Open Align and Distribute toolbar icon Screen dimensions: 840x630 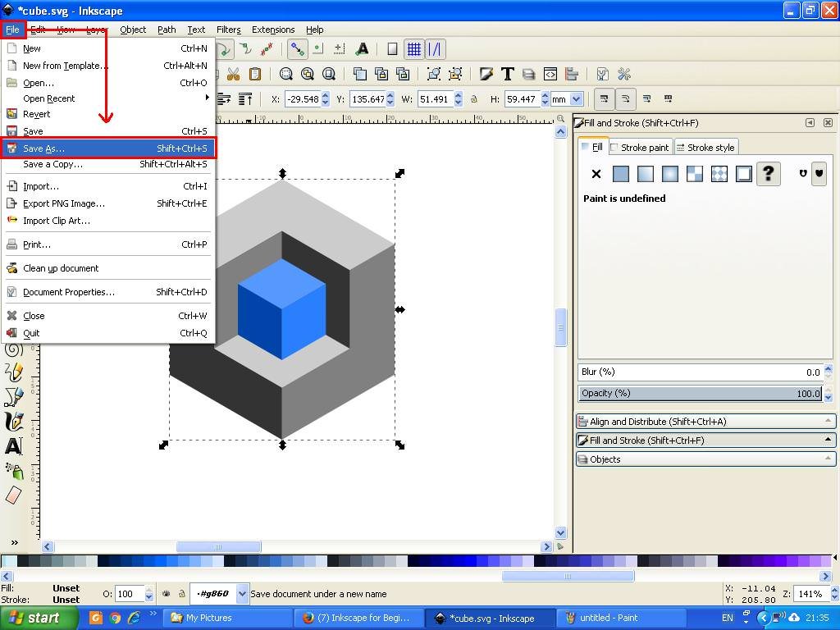[572, 74]
